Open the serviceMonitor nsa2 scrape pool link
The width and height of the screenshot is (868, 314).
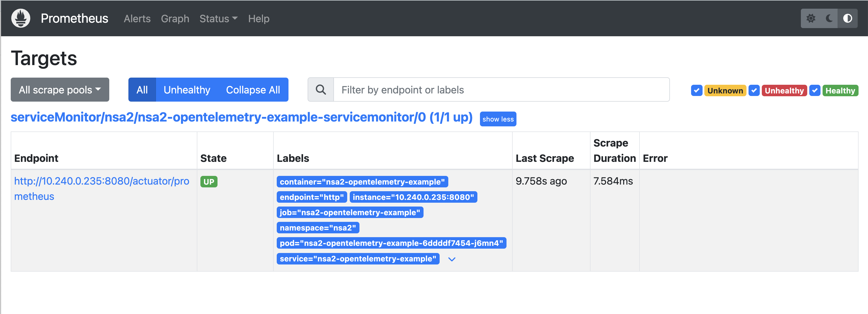[x=242, y=117]
